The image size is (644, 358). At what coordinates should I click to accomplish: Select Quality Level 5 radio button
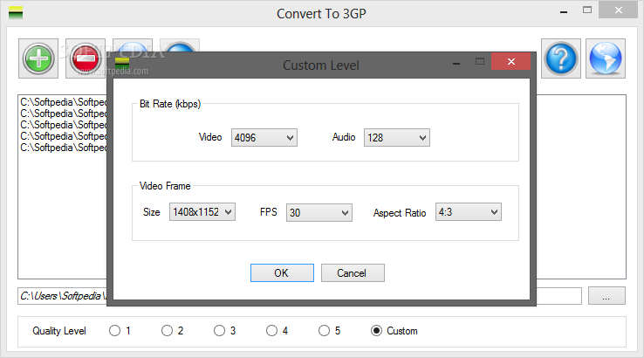[x=324, y=330]
